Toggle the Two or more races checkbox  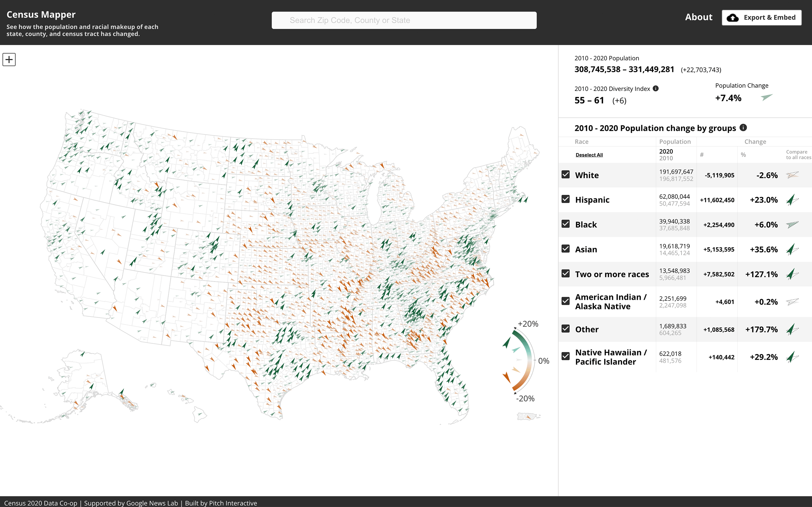pyautogui.click(x=566, y=273)
